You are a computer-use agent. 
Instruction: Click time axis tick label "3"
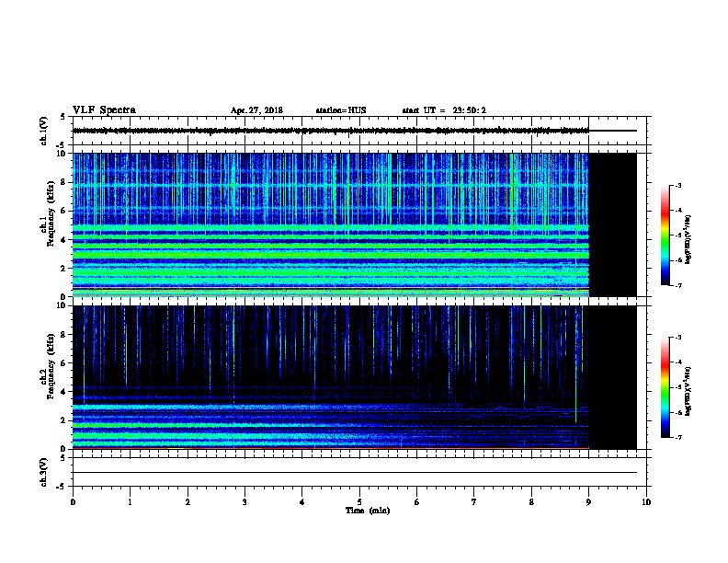245,502
